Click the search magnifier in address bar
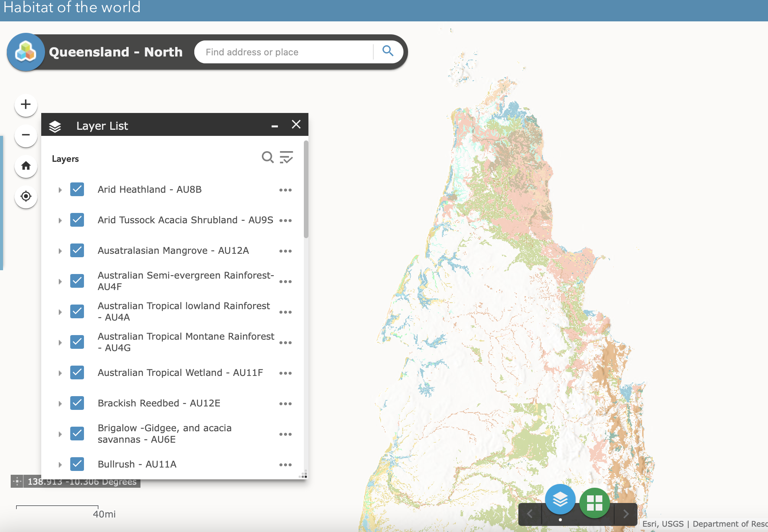This screenshot has width=768, height=532. (x=388, y=51)
